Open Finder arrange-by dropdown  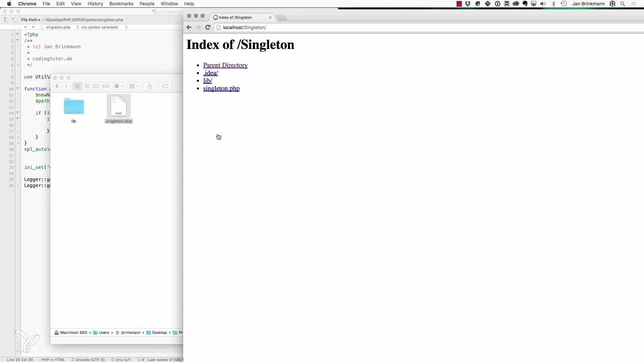click(x=134, y=86)
